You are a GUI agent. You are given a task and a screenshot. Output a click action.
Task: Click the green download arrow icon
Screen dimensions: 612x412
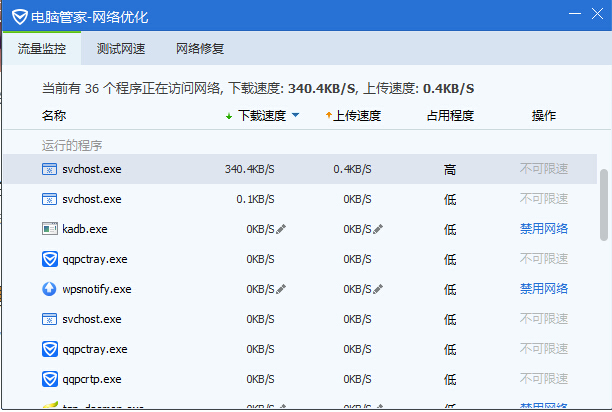click(x=229, y=116)
